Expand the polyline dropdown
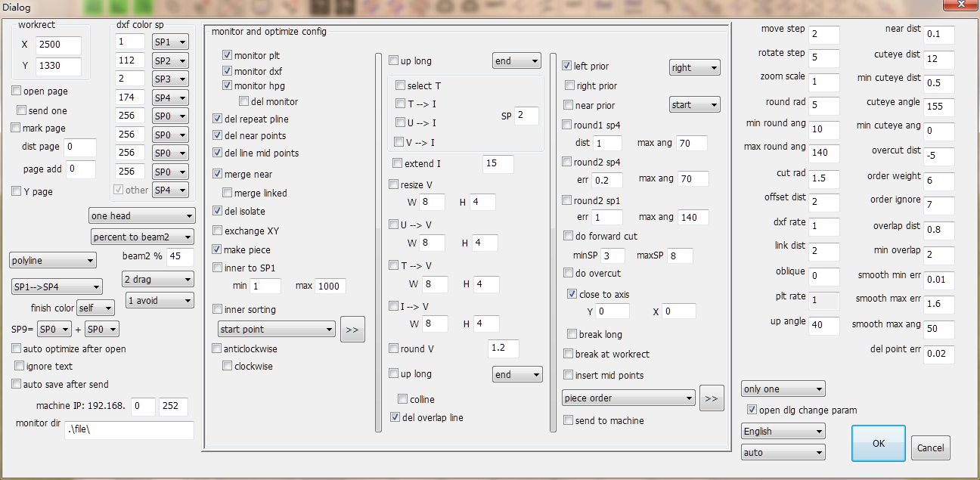This screenshot has width=980, height=480. [53, 261]
